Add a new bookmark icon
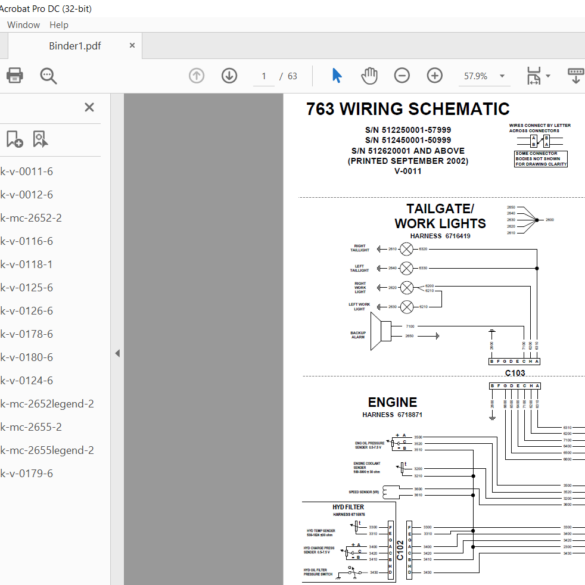The height and width of the screenshot is (585, 585). tap(15, 139)
